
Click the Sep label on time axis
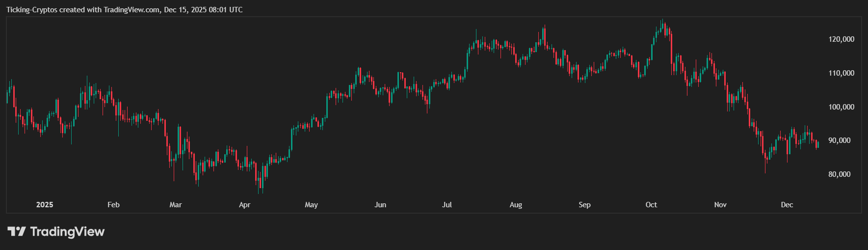click(x=584, y=205)
